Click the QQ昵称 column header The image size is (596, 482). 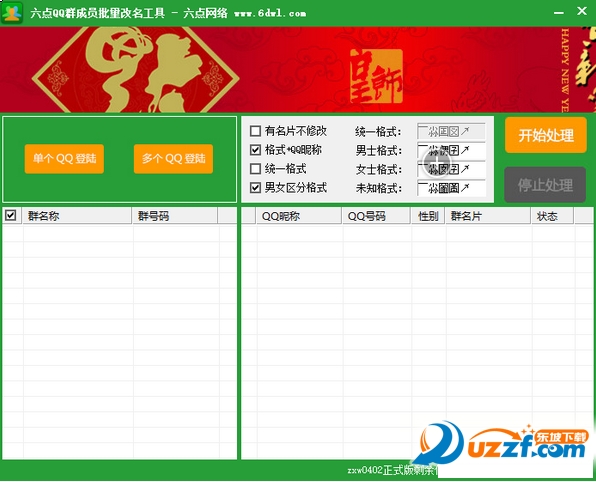299,216
